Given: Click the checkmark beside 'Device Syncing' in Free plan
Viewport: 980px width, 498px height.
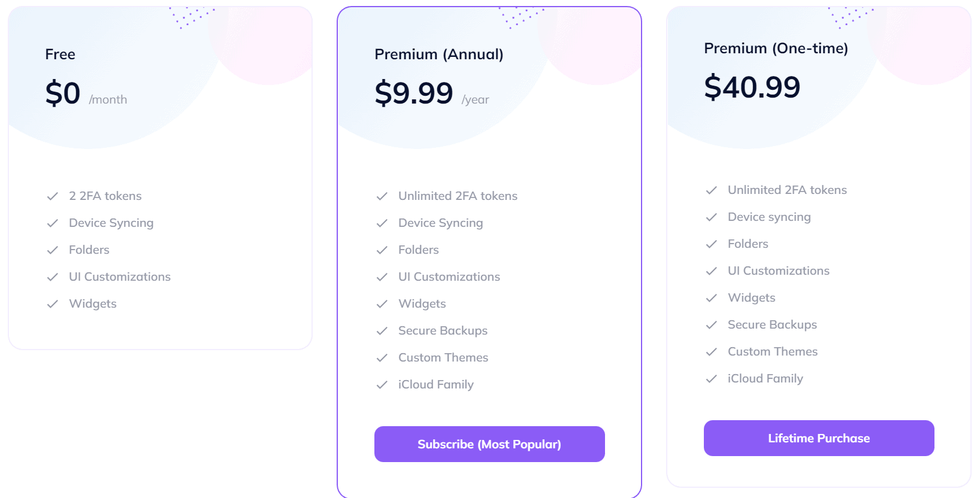Looking at the screenshot, I should point(52,223).
